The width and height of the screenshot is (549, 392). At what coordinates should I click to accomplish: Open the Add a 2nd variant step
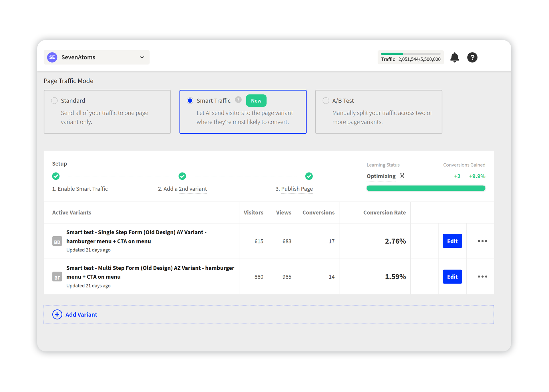[182, 189]
